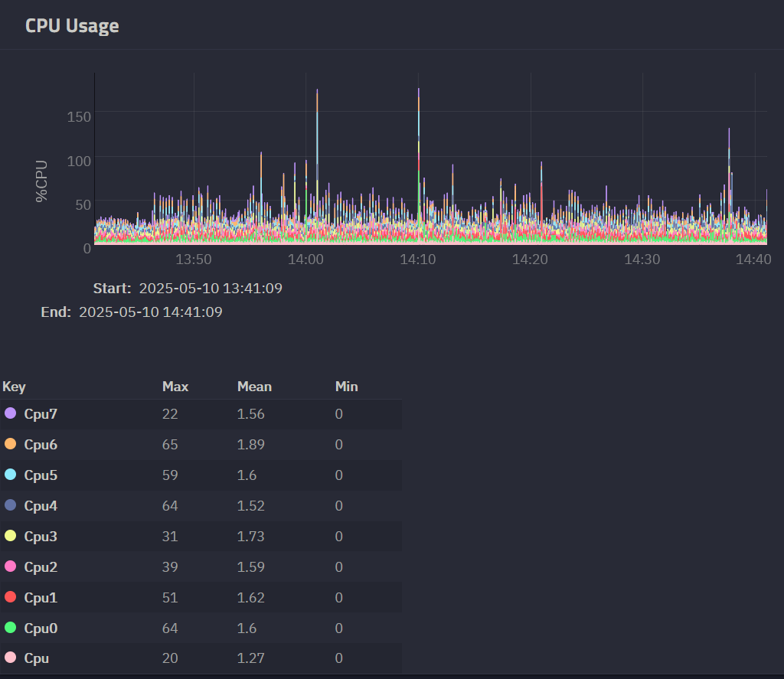Select the Cpu1 legend label
This screenshot has width=784, height=679.
coord(41,598)
